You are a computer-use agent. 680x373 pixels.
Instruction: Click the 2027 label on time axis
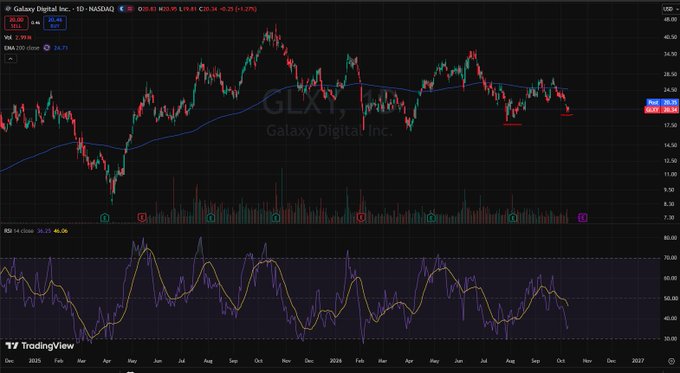coord(638,361)
